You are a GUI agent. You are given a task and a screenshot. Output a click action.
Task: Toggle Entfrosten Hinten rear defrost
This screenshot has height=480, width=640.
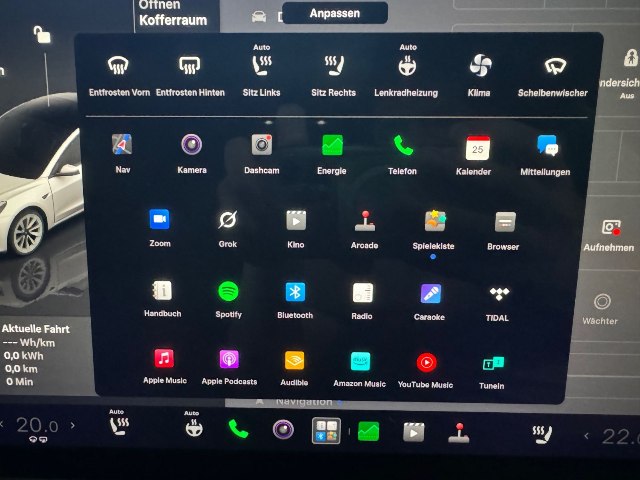pyautogui.click(x=189, y=65)
